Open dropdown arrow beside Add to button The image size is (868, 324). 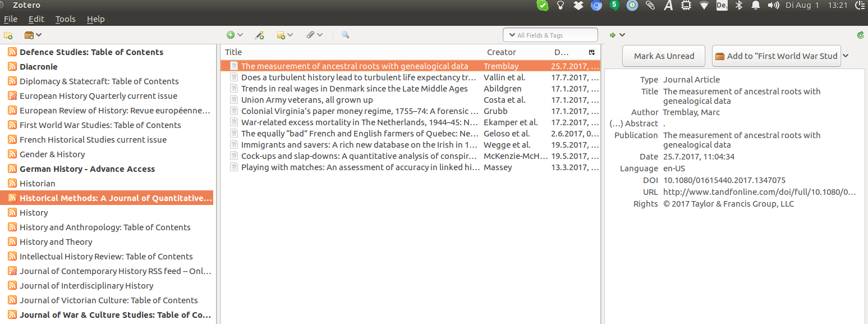(x=846, y=56)
